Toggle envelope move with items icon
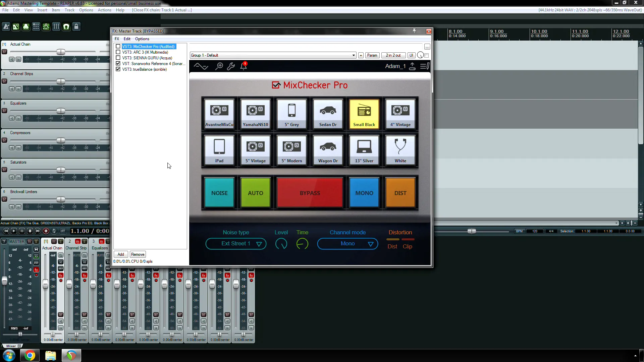The image size is (644, 362). (46, 26)
